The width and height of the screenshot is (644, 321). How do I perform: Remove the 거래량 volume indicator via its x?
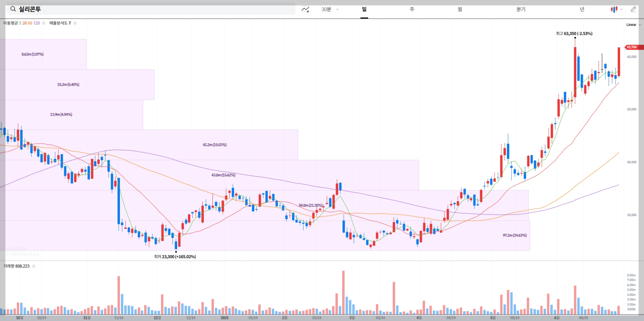[x=33, y=266]
